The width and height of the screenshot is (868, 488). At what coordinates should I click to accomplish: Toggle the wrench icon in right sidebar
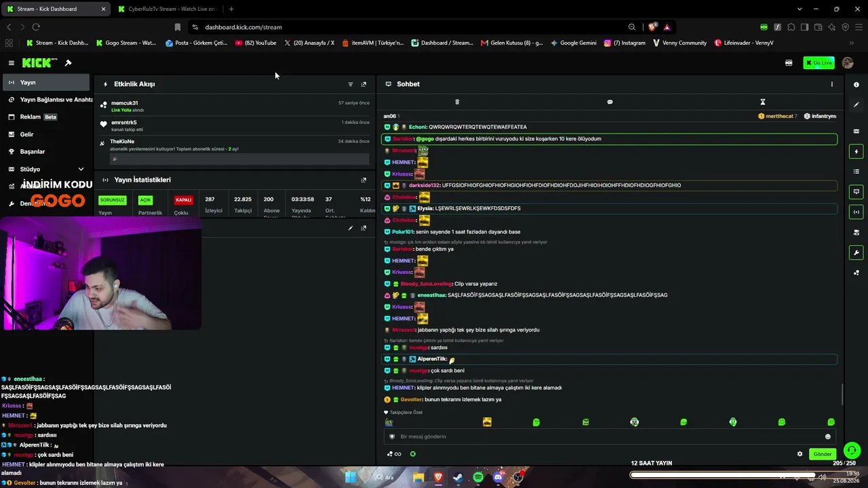pyautogui.click(x=856, y=253)
